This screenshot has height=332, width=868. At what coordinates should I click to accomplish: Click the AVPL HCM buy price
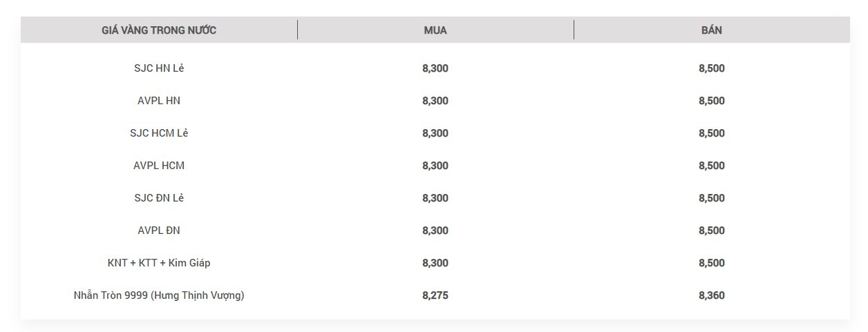(435, 166)
